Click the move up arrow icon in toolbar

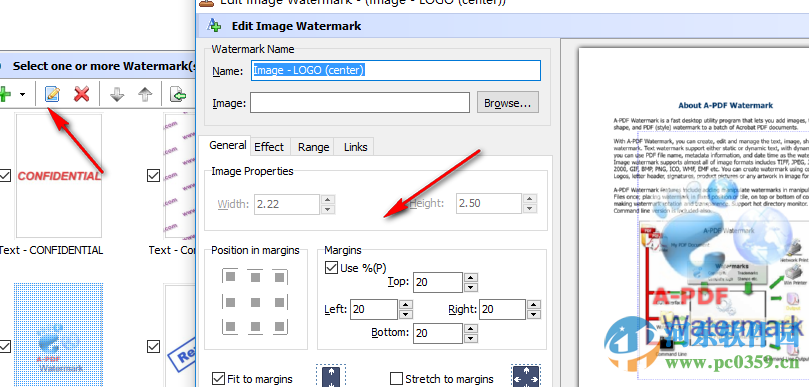pyautogui.click(x=145, y=94)
